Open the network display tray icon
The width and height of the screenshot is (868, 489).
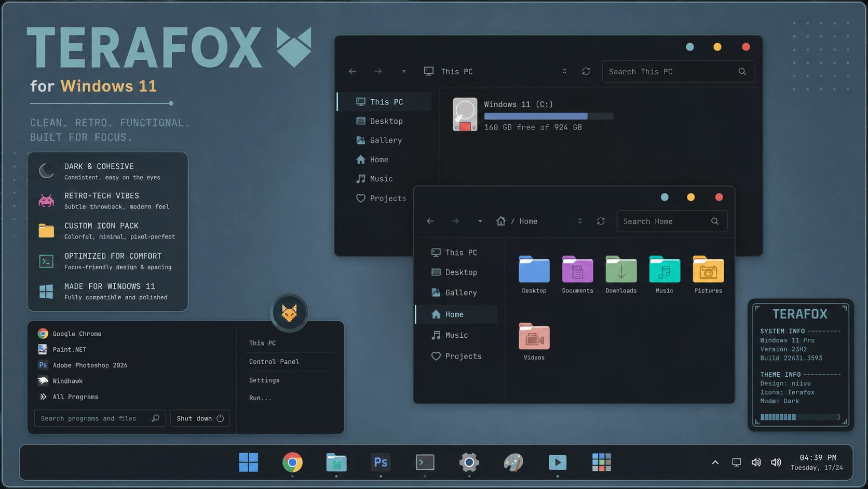(736, 462)
